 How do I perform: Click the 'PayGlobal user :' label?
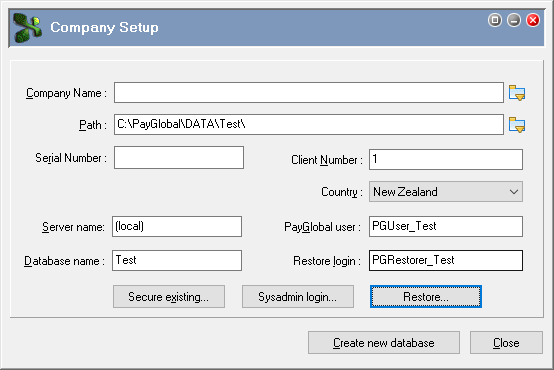click(323, 227)
